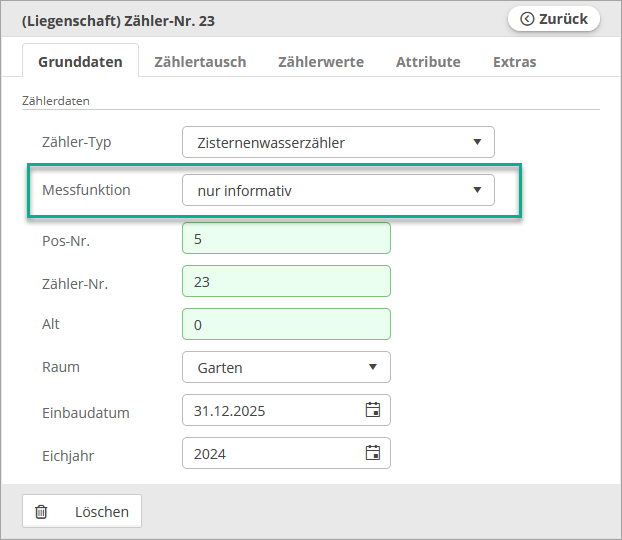Click the Eichjahr value 2024
Image resolution: width=622 pixels, height=540 pixels.
click(212, 454)
